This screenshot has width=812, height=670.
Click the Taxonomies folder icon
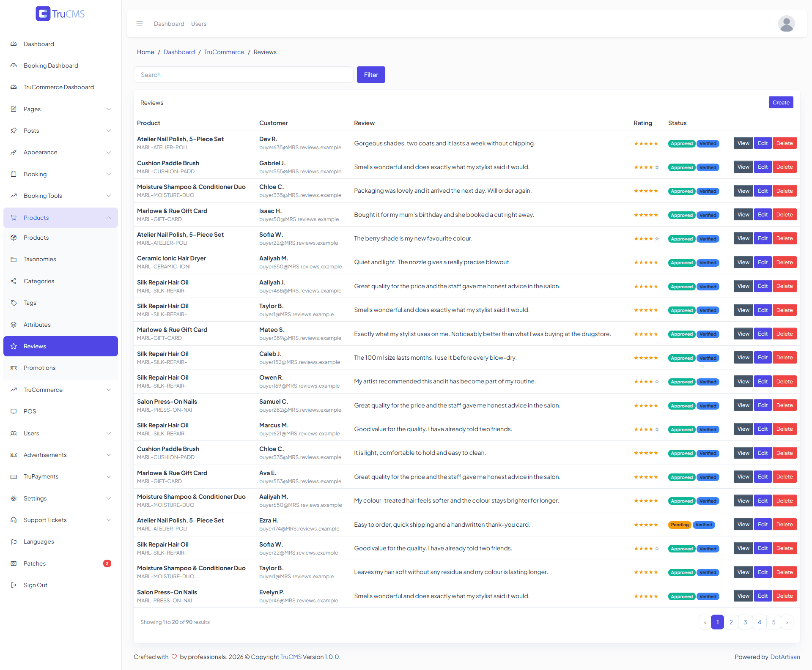point(14,259)
